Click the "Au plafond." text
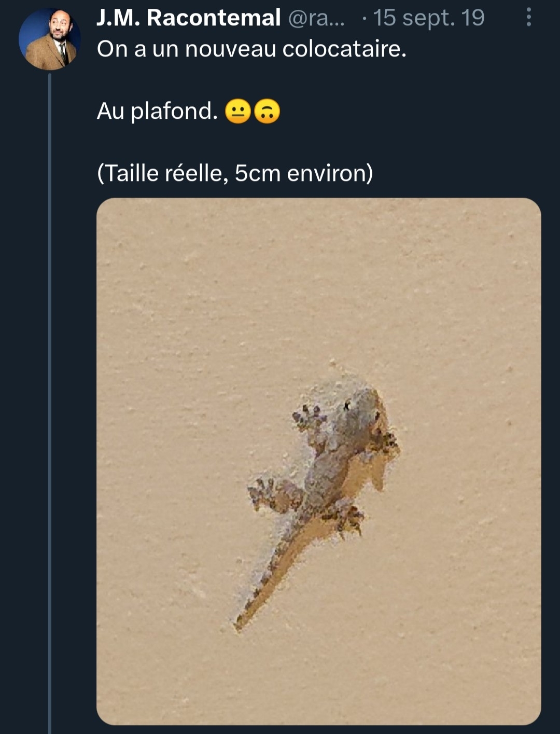Screen dimensions: 560x734 157,111
